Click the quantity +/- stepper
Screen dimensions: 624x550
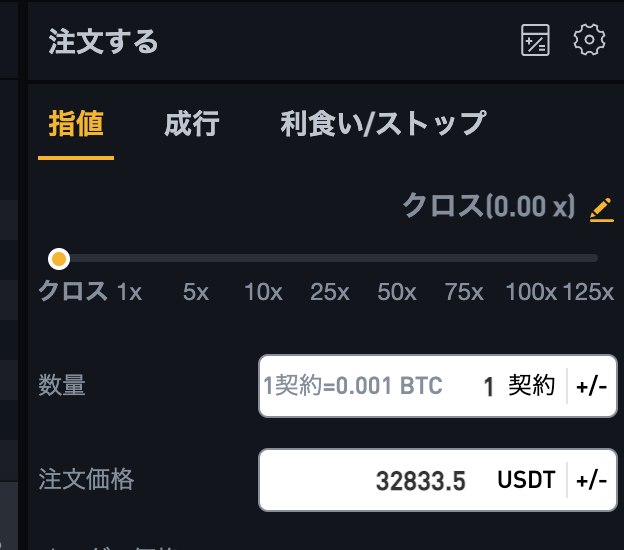592,386
